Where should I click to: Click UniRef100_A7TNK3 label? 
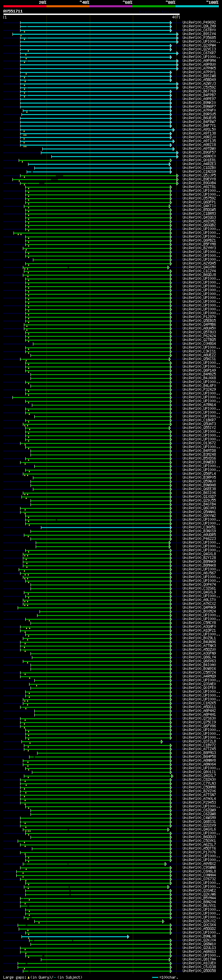click(199, 646)
